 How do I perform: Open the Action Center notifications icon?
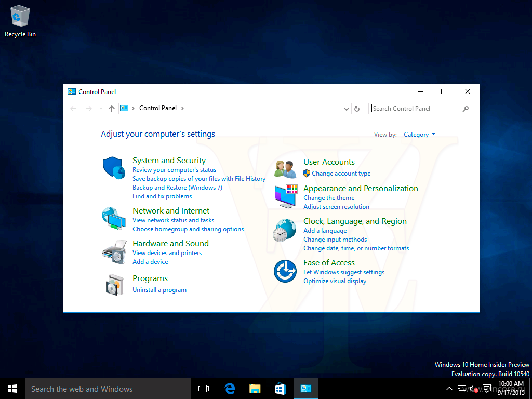pyautogui.click(x=487, y=389)
